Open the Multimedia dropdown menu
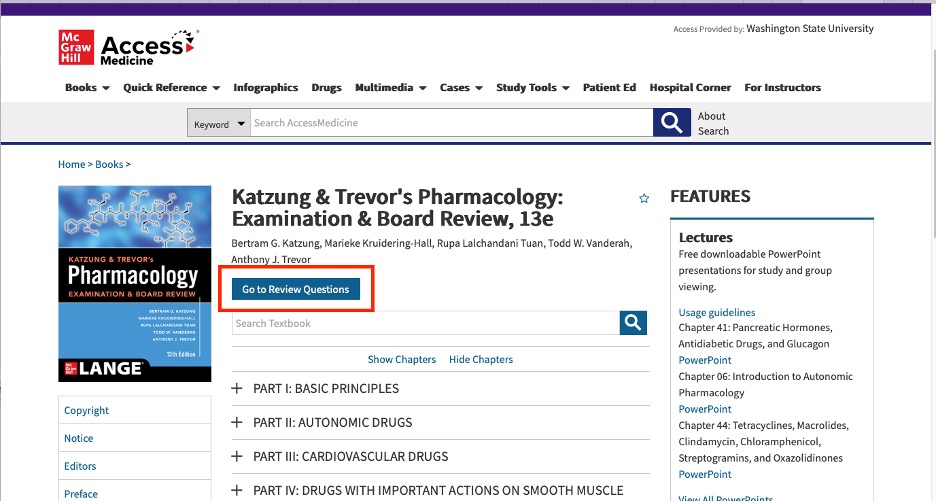Viewport: 936px width, 502px height. [390, 88]
